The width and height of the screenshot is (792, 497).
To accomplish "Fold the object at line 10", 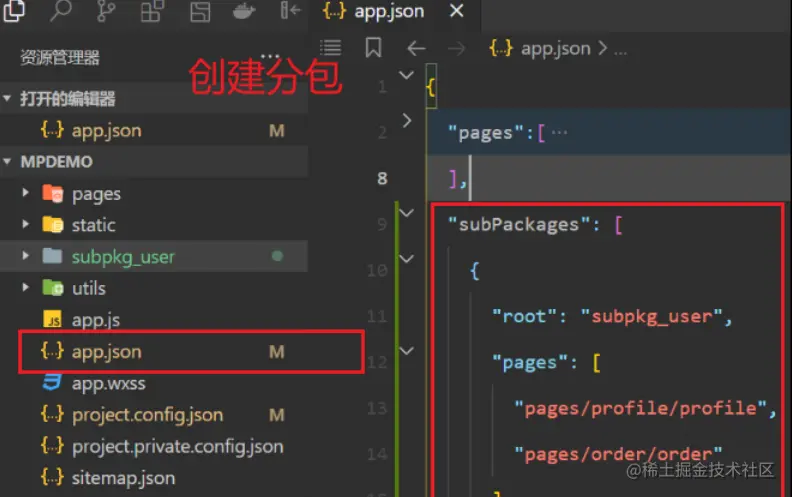I will [x=407, y=259].
